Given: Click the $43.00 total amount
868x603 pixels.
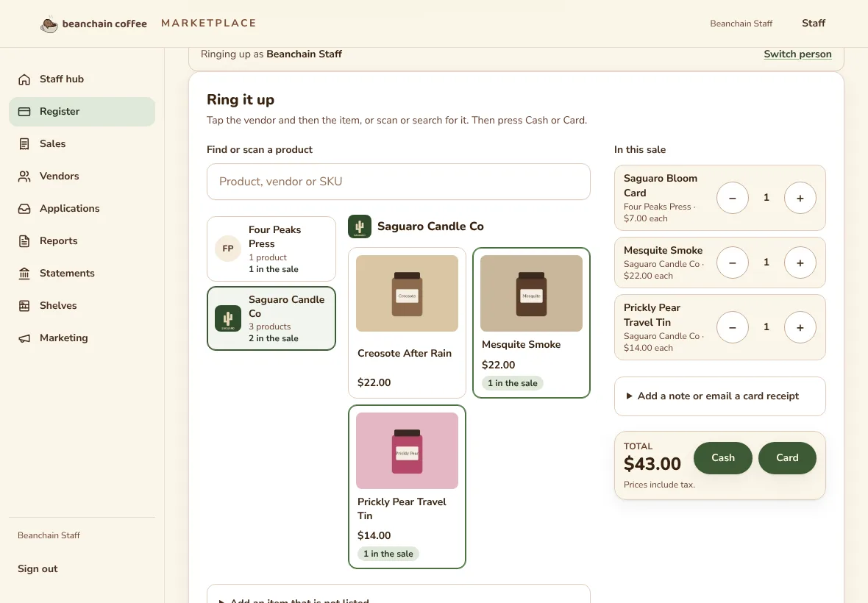Looking at the screenshot, I should 652,464.
